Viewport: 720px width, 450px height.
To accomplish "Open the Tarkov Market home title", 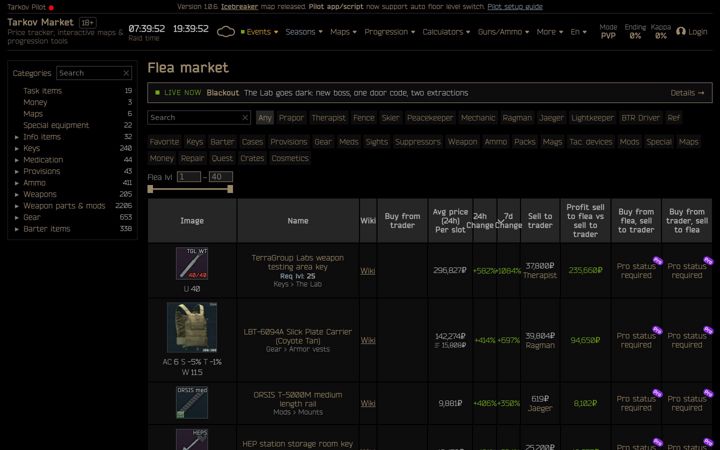I will pyautogui.click(x=40, y=22).
